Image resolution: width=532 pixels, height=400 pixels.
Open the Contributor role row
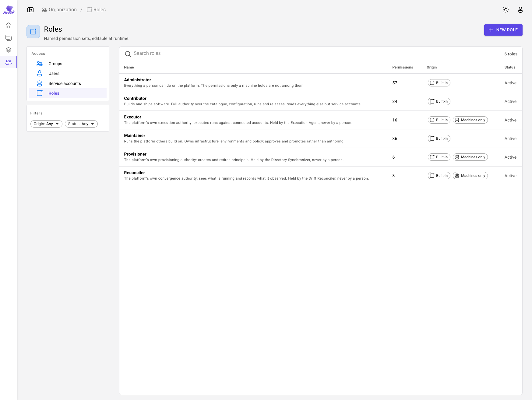321,101
